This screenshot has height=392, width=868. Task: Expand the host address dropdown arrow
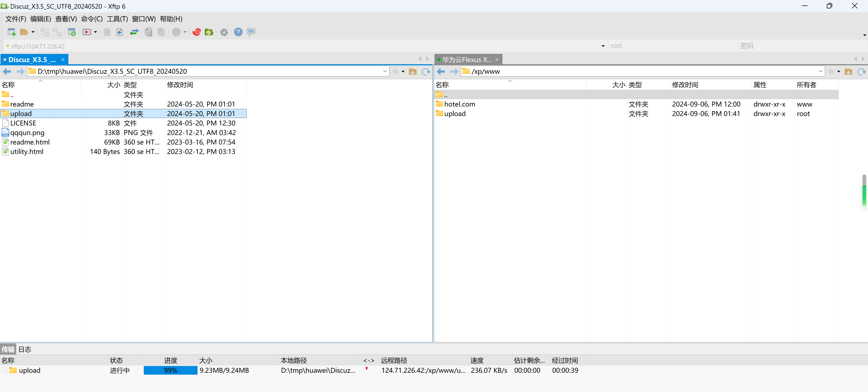603,46
